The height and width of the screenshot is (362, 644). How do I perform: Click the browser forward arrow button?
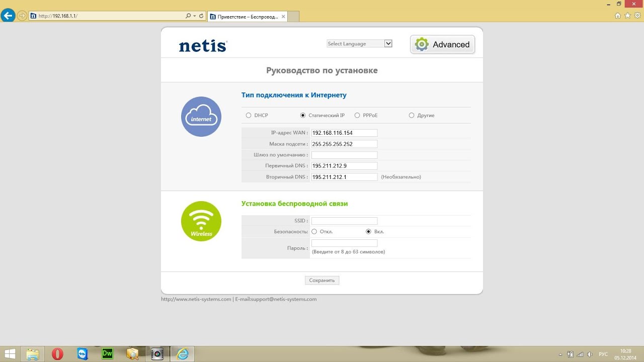coord(22,16)
